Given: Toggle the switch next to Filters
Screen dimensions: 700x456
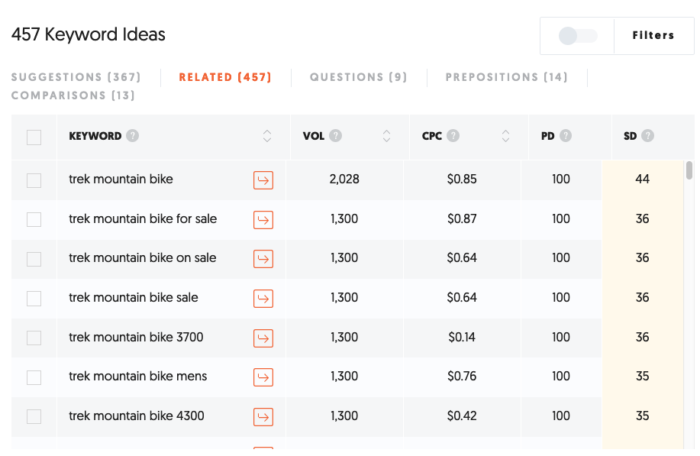Looking at the screenshot, I should click(577, 36).
